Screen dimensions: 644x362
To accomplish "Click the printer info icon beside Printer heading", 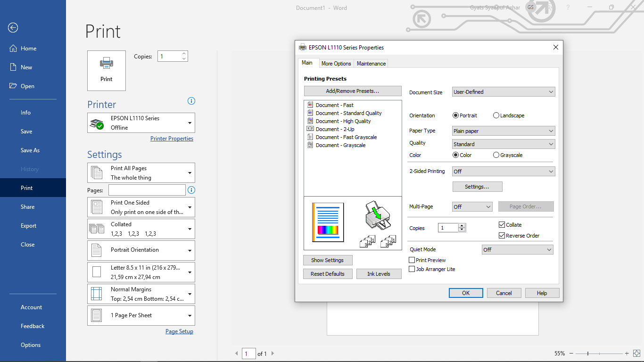I will (x=191, y=101).
